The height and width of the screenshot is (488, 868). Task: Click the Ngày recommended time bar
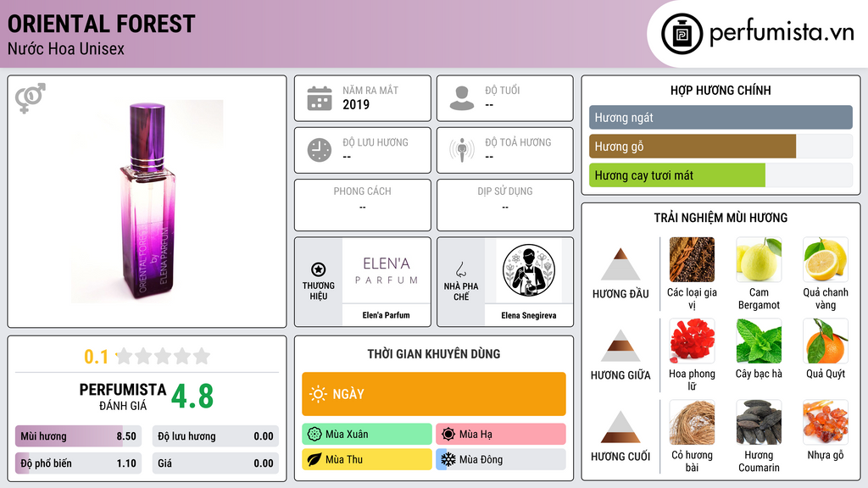point(434,394)
